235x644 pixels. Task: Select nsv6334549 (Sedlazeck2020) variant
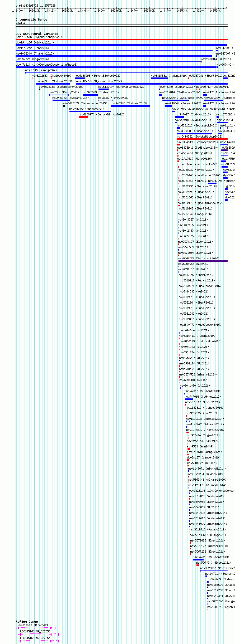pos(198,142)
